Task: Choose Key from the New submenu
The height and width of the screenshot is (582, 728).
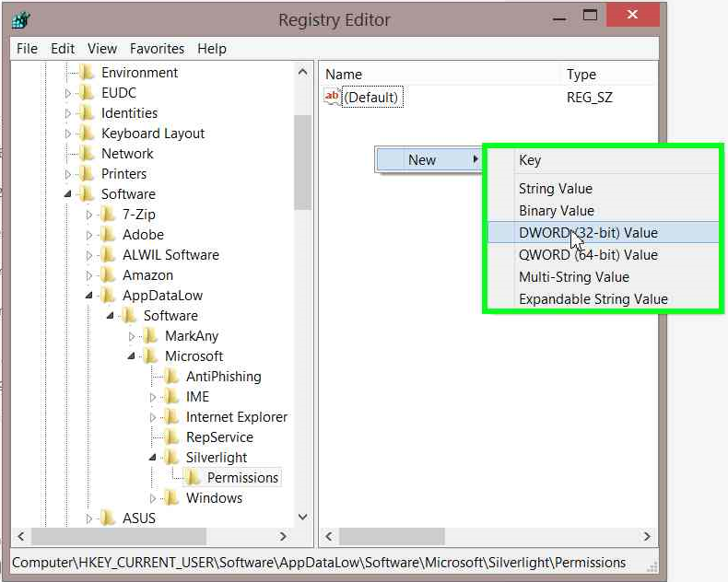Action: click(x=603, y=160)
